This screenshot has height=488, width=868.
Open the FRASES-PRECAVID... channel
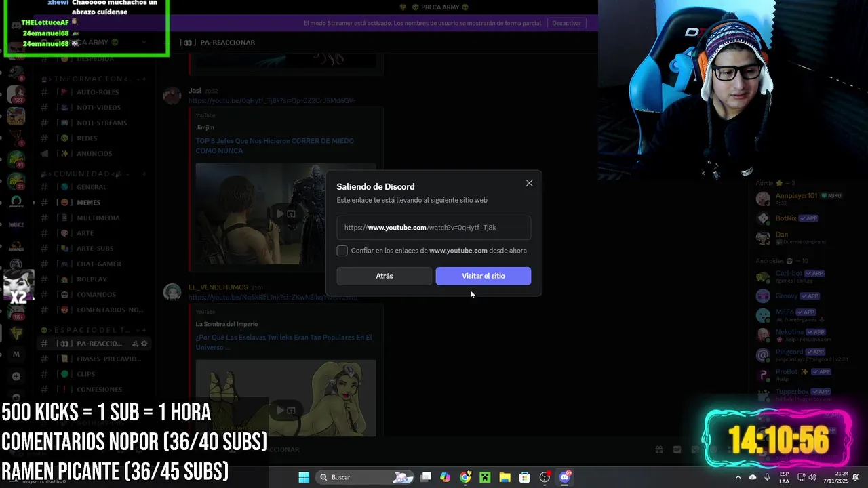pos(94,359)
